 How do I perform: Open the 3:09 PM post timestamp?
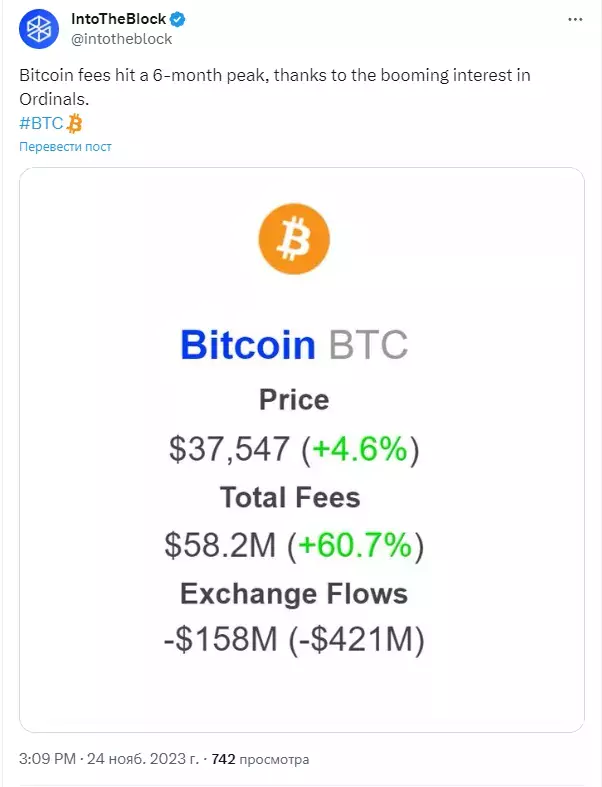click(47, 758)
